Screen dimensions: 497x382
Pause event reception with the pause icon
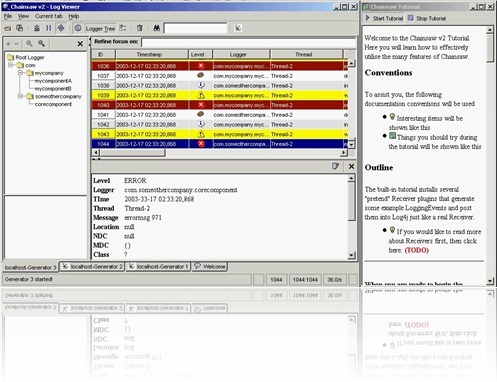[x=49, y=28]
